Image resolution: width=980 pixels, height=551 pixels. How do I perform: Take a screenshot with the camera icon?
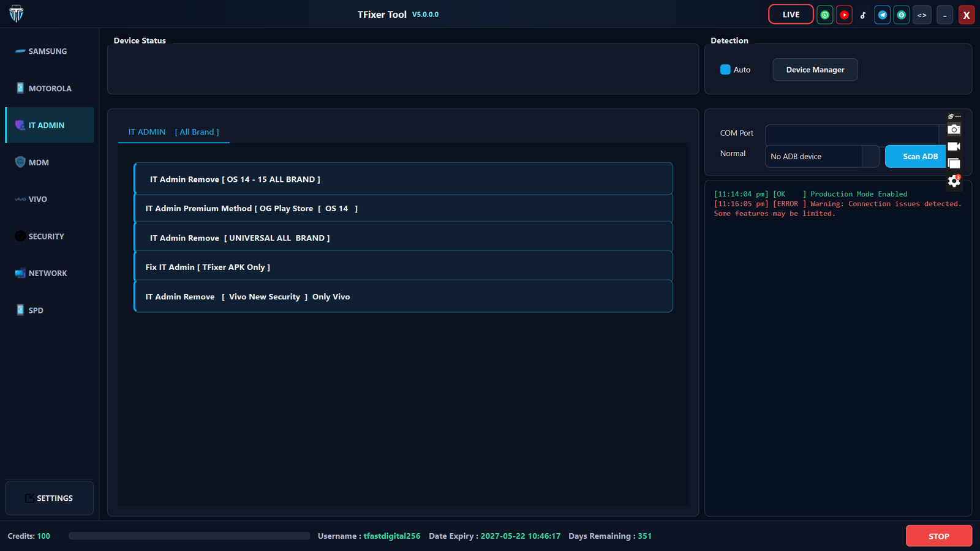(x=954, y=129)
